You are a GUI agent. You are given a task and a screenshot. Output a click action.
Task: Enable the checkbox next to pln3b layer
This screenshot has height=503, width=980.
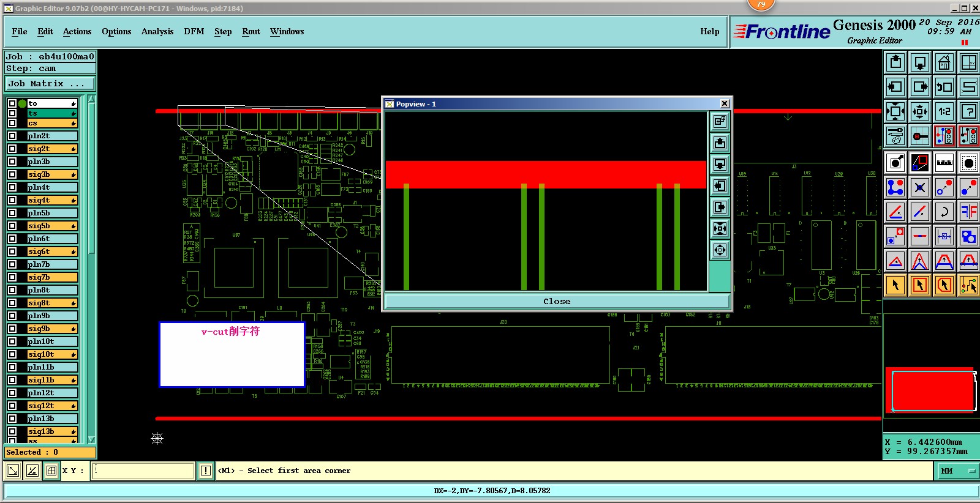coord(12,162)
